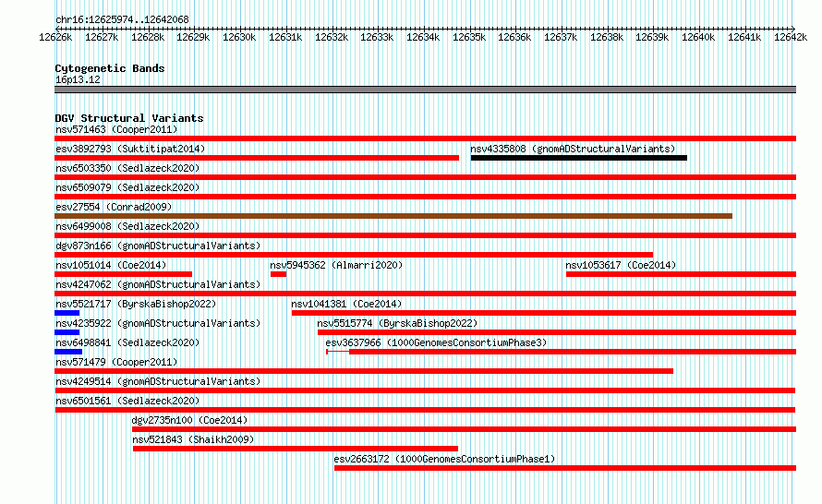Click the Cytogenetic Bands track title

(x=110, y=68)
